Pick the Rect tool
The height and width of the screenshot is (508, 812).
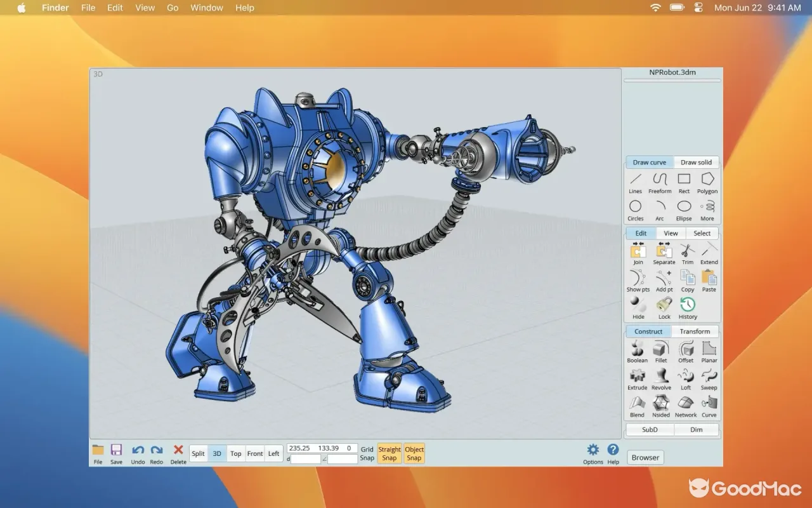(x=684, y=182)
